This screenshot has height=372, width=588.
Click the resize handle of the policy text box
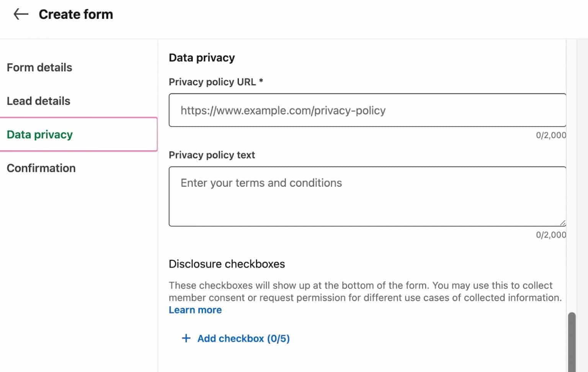tap(563, 222)
